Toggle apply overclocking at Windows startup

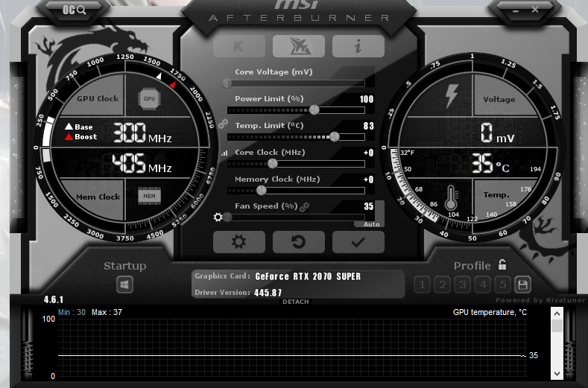click(x=124, y=285)
